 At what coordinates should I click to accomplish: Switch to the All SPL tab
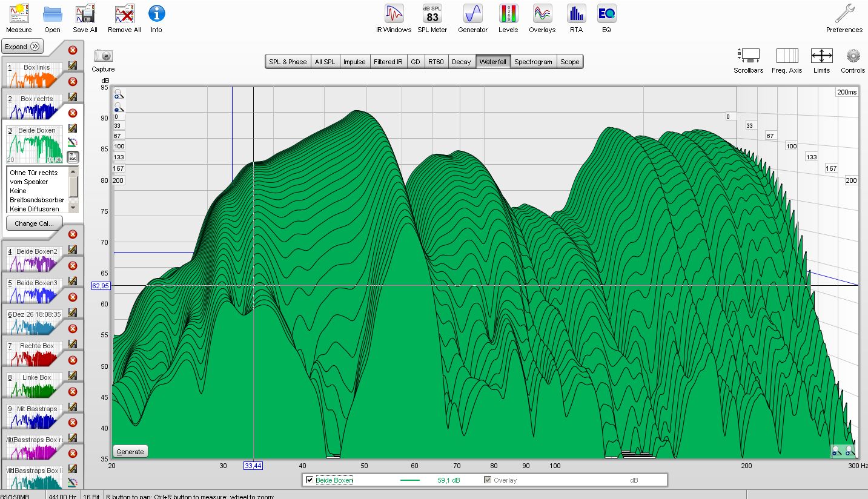click(325, 62)
